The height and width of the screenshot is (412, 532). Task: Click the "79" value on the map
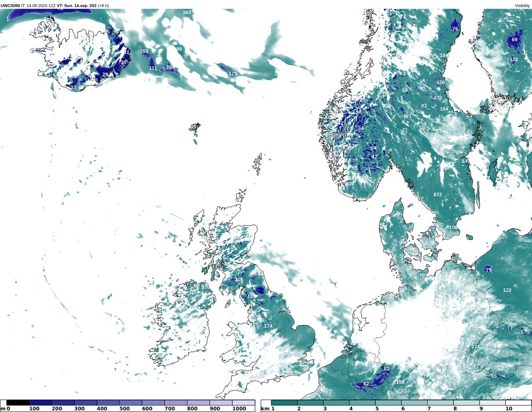coord(489,270)
